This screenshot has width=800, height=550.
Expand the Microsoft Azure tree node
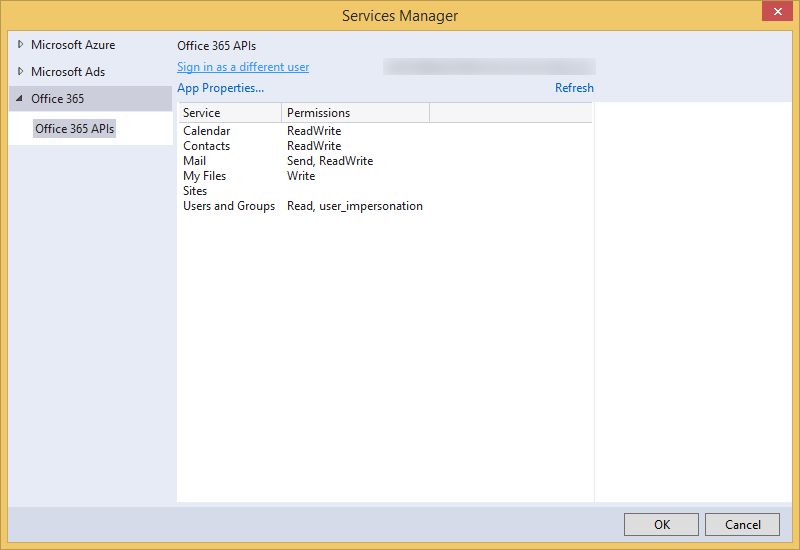point(20,44)
